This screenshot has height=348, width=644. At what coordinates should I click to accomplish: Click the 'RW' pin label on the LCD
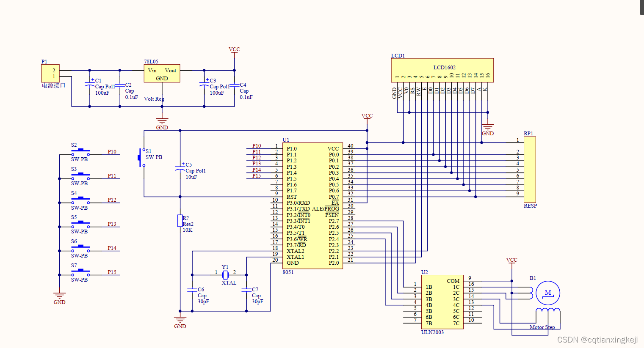(x=419, y=91)
